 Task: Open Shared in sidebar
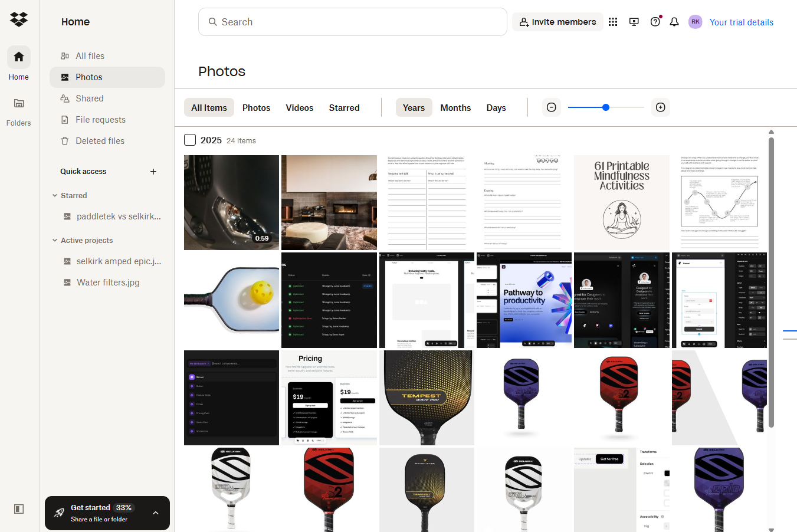click(x=107, y=98)
